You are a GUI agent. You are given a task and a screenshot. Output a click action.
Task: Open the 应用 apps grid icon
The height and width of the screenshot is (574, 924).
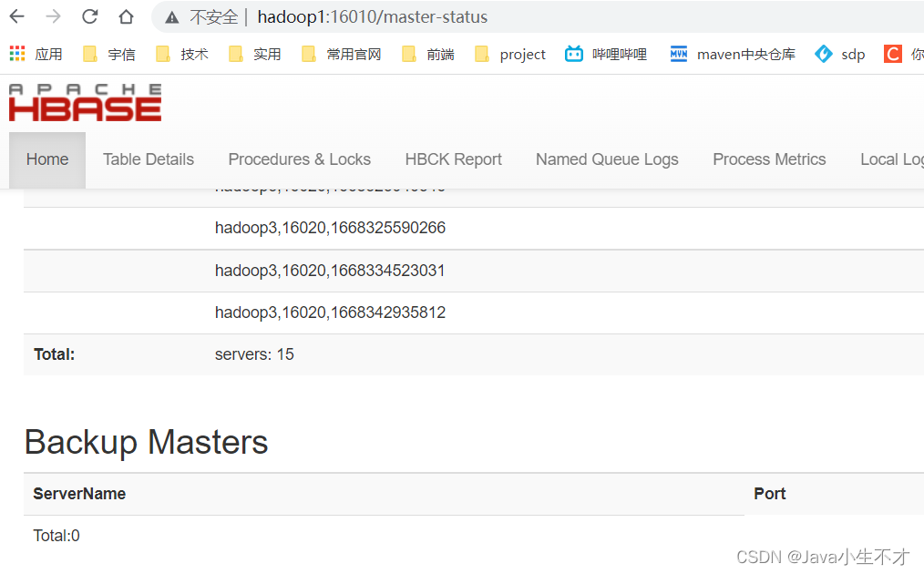tap(17, 54)
